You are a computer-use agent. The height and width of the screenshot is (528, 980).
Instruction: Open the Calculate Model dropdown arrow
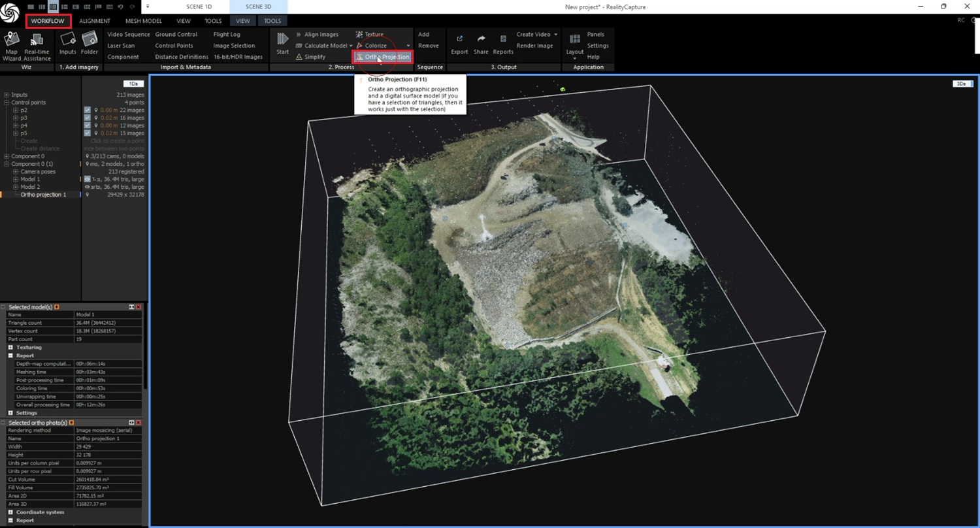pyautogui.click(x=353, y=46)
